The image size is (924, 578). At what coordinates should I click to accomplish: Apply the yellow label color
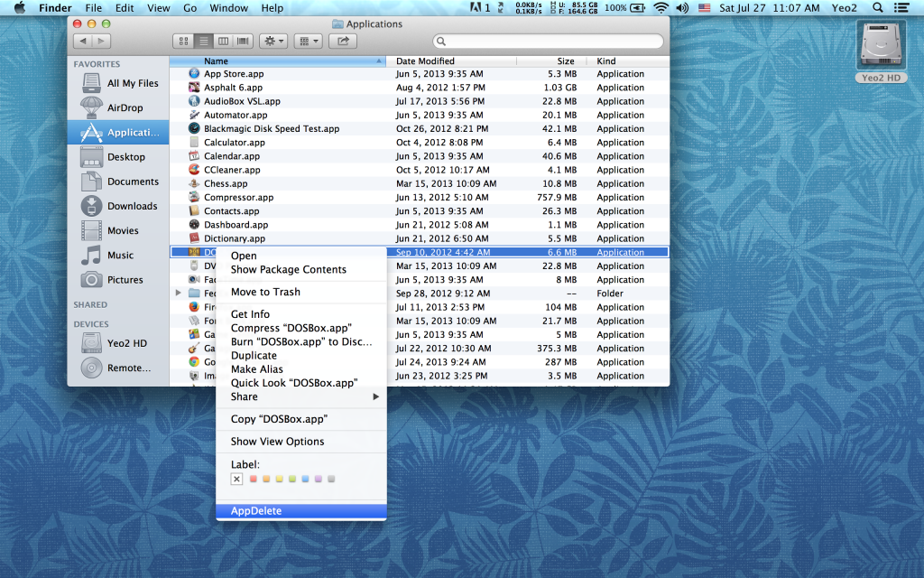pyautogui.click(x=280, y=479)
